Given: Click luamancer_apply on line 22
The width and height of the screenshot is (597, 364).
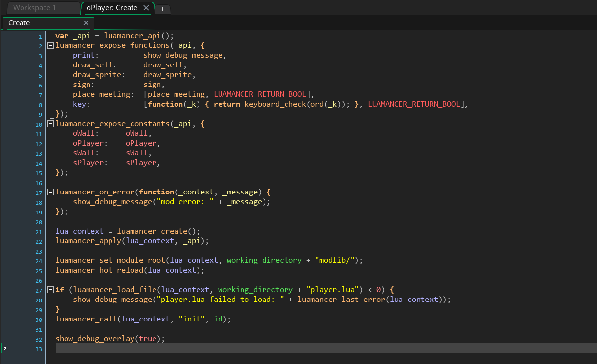Looking at the screenshot, I should [x=88, y=241].
